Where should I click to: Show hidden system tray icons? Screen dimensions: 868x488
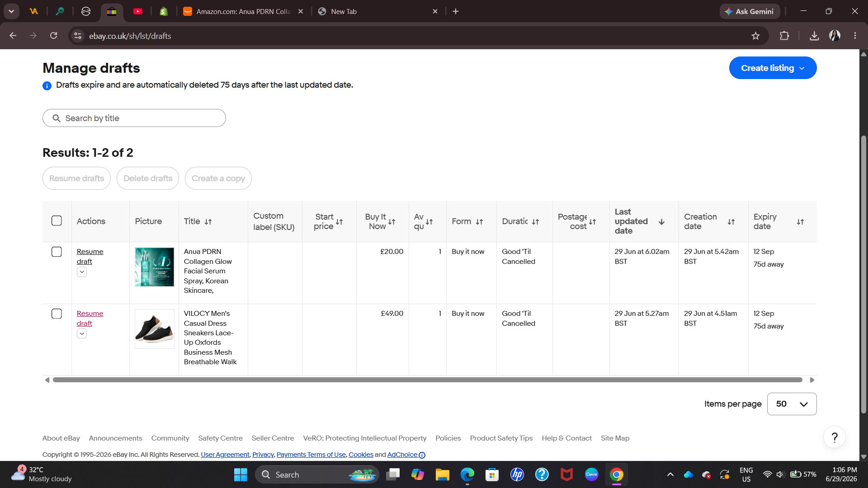tap(670, 474)
